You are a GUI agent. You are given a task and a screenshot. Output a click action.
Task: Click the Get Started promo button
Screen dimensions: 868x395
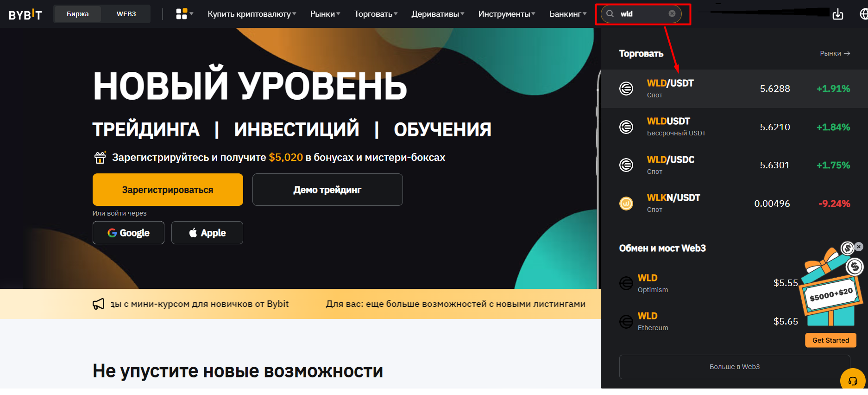831,340
